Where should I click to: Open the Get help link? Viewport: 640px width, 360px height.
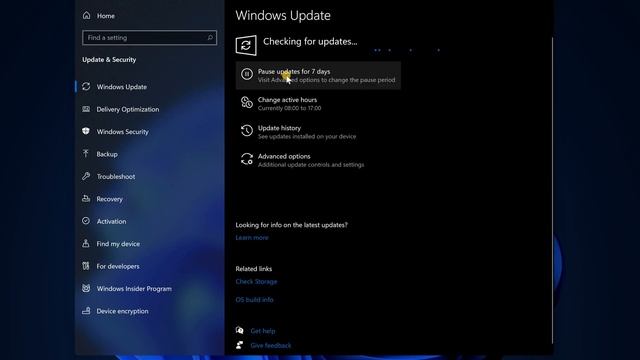(263, 331)
